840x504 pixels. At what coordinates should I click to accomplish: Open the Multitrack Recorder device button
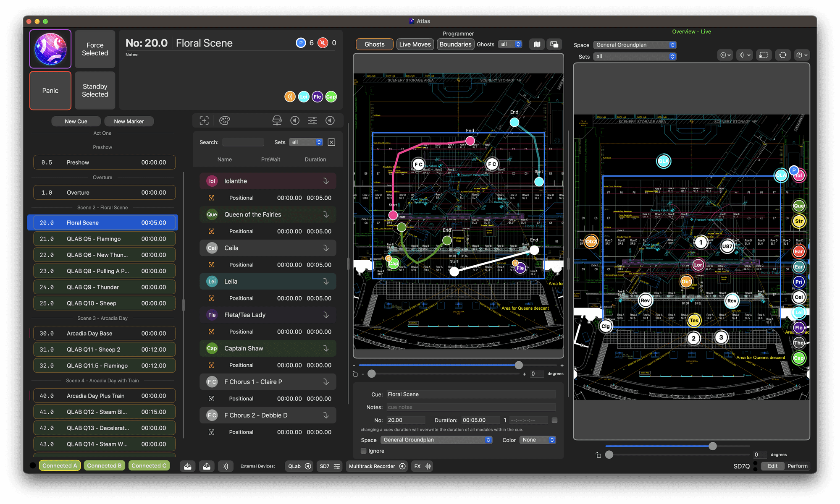pos(377,466)
